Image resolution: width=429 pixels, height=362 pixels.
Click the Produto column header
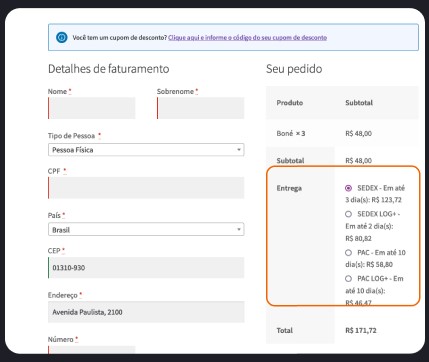(x=290, y=103)
